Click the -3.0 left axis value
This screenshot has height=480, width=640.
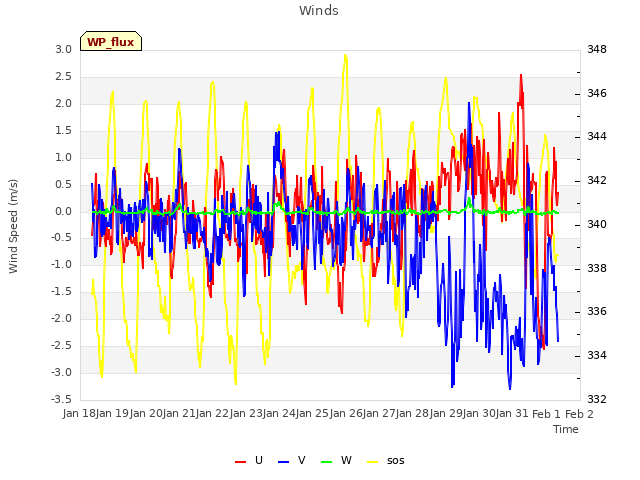tap(62, 373)
